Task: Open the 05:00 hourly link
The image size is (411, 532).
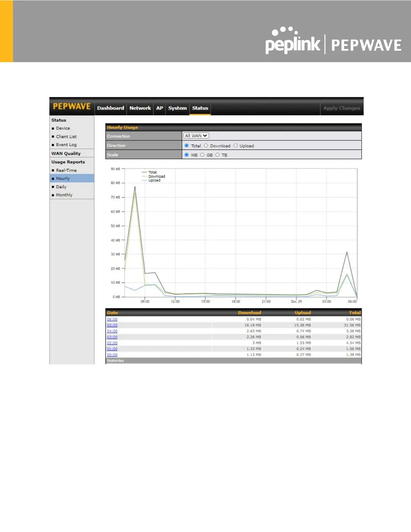Action: click(112, 325)
